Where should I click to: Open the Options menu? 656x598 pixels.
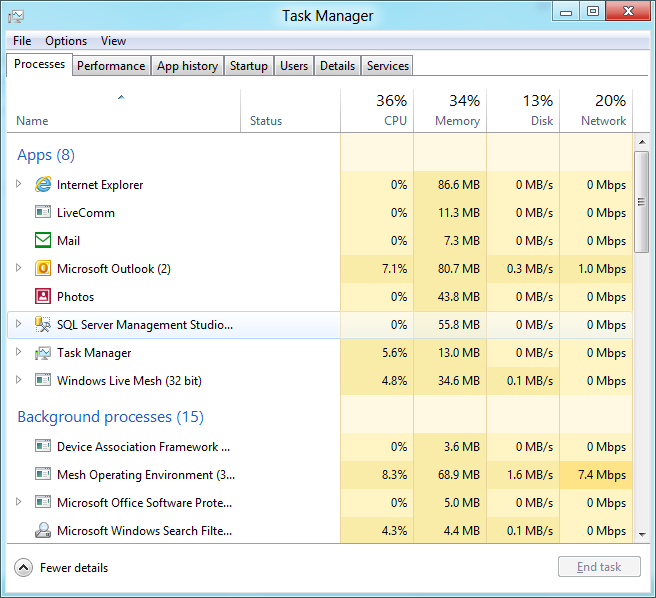pyautogui.click(x=66, y=41)
